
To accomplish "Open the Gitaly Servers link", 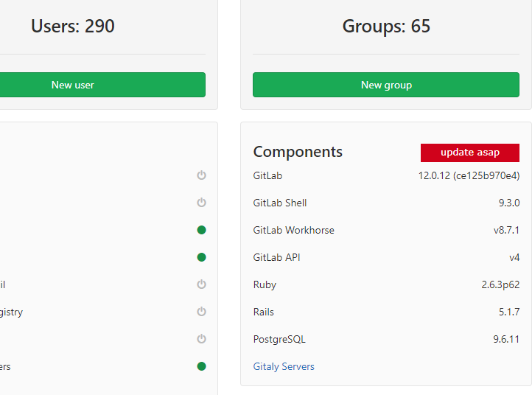I will 284,366.
